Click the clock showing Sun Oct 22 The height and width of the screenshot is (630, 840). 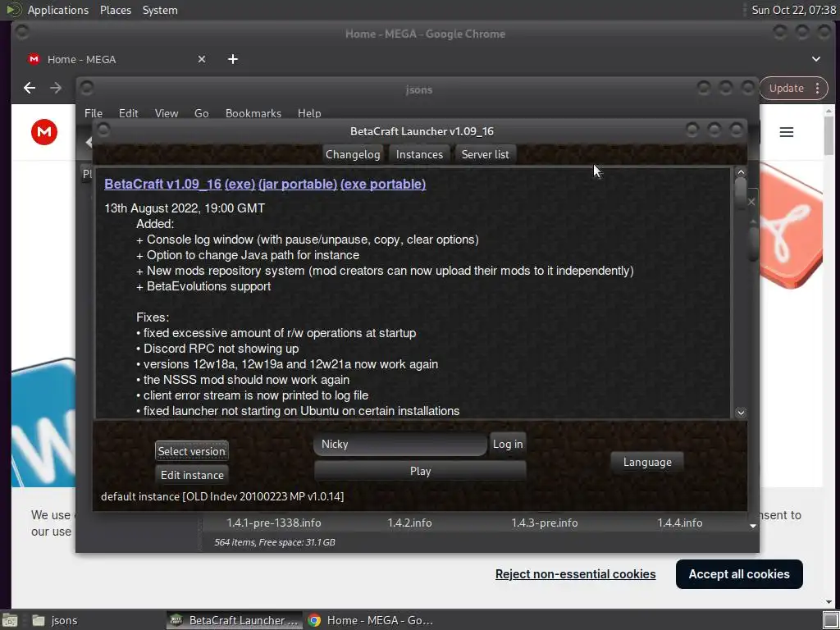[x=793, y=10]
